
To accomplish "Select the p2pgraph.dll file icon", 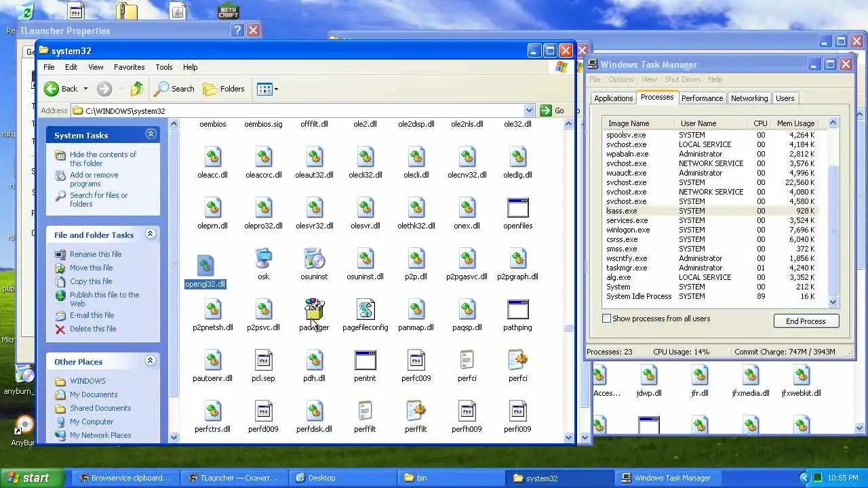I will 517,259.
